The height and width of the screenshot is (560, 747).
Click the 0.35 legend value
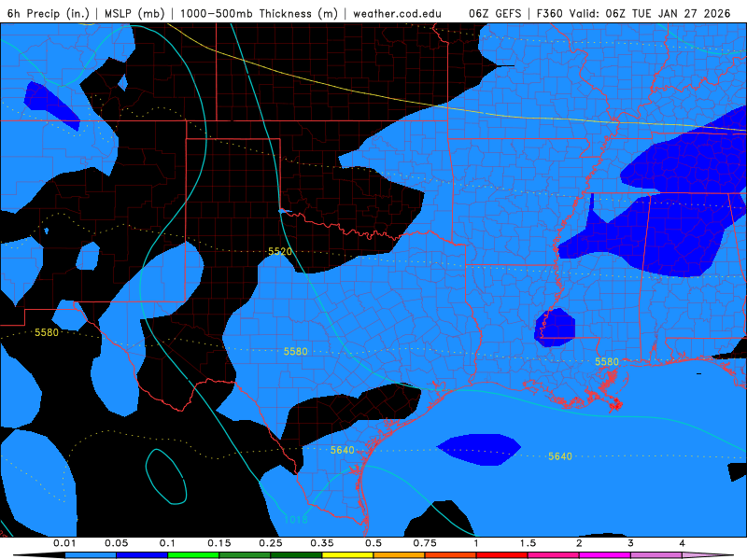tap(322, 543)
